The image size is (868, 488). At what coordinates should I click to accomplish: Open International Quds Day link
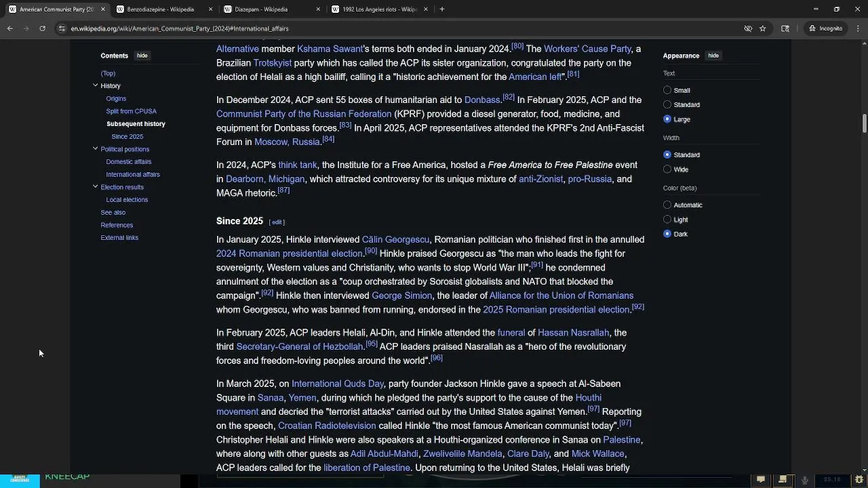(338, 384)
